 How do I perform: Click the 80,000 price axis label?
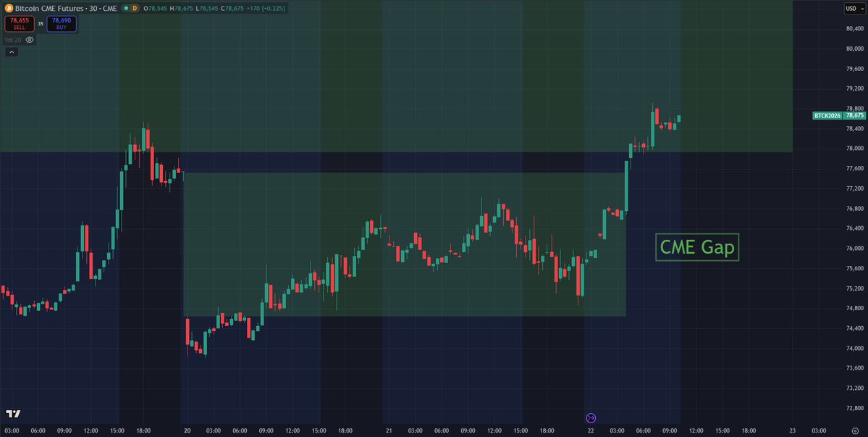click(x=855, y=49)
